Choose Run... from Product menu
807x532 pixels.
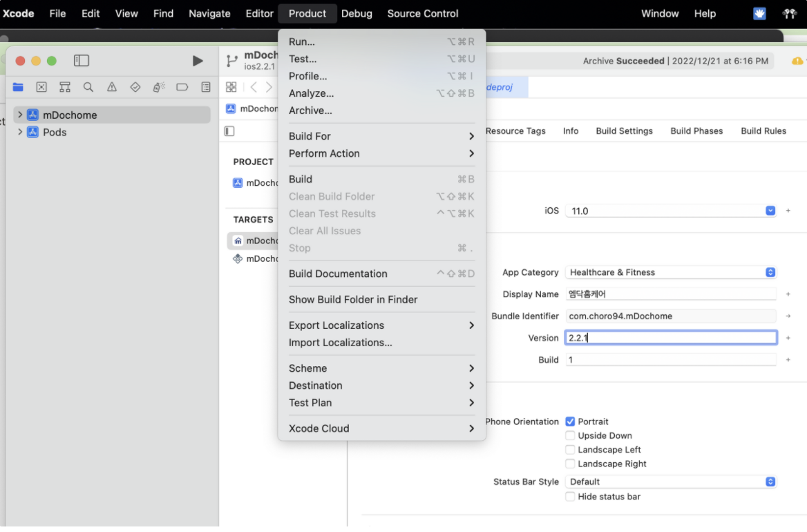coord(381,41)
